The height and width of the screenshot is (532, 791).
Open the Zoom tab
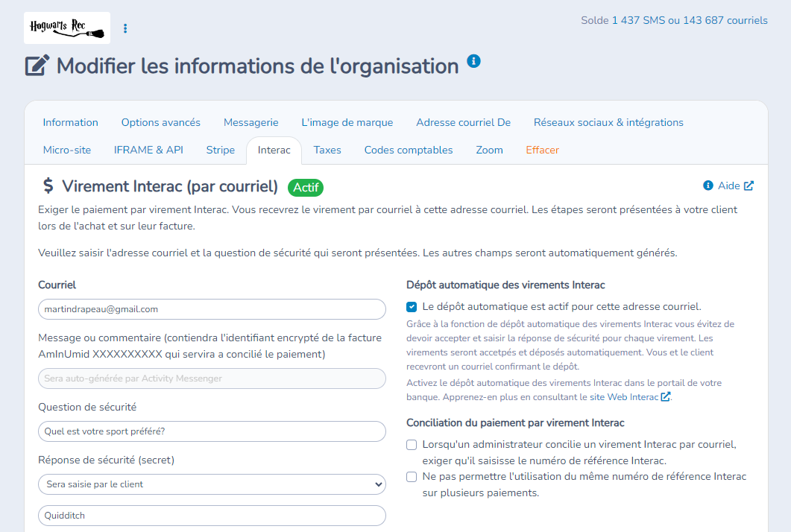tap(489, 151)
